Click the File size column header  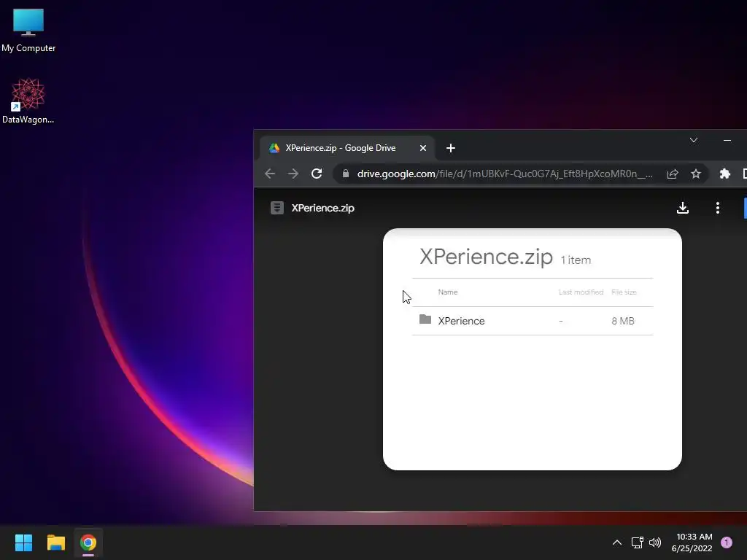624,292
